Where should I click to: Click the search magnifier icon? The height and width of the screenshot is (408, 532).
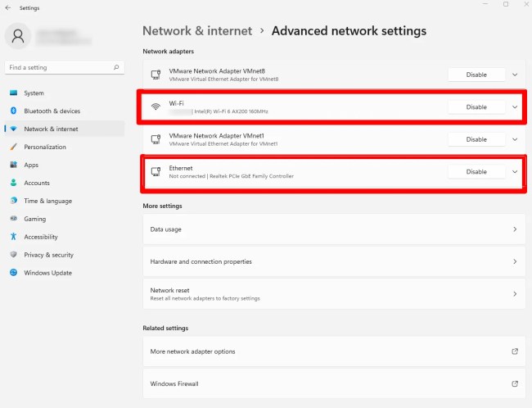point(116,67)
